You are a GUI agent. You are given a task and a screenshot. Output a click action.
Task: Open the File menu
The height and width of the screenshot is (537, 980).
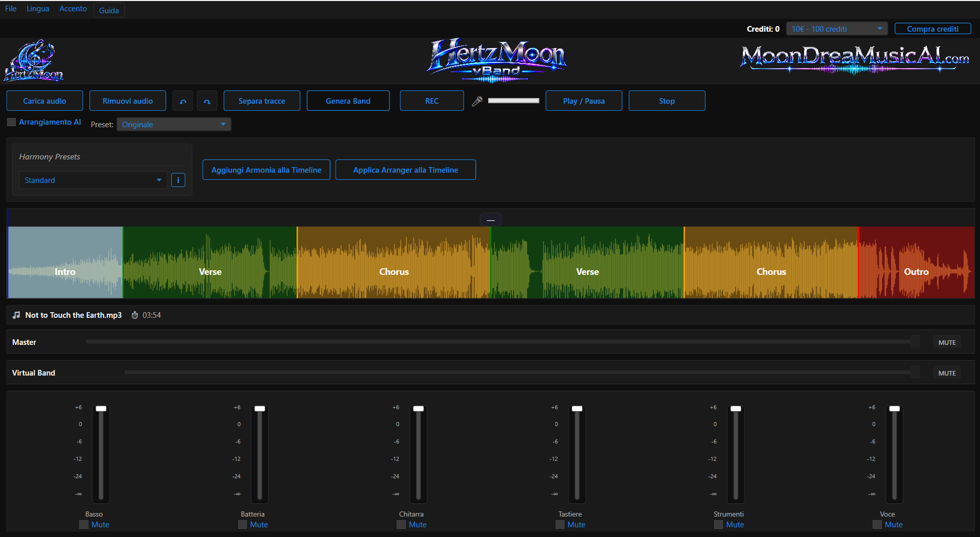point(11,9)
